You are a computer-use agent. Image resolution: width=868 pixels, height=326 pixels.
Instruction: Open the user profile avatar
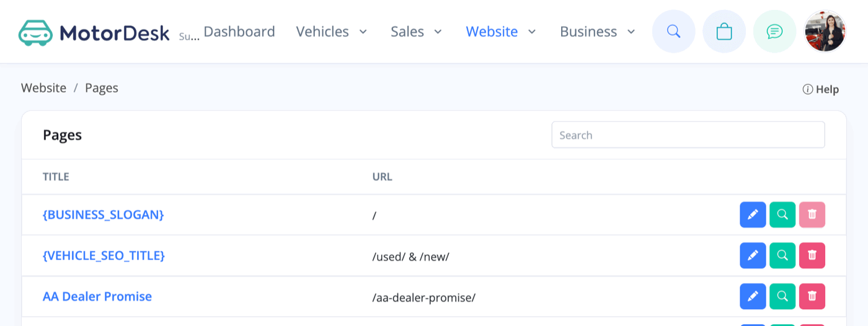pos(825,32)
